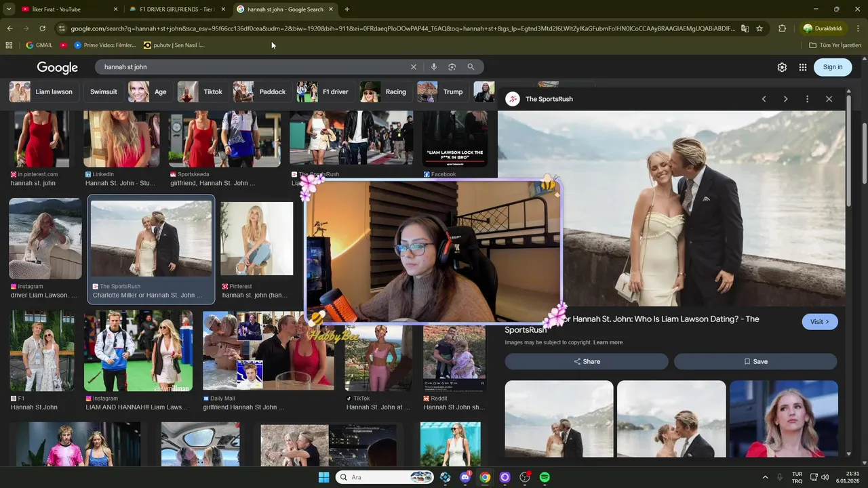This screenshot has width=868, height=488.
Task: Save the image with Save button
Action: [755, 361]
